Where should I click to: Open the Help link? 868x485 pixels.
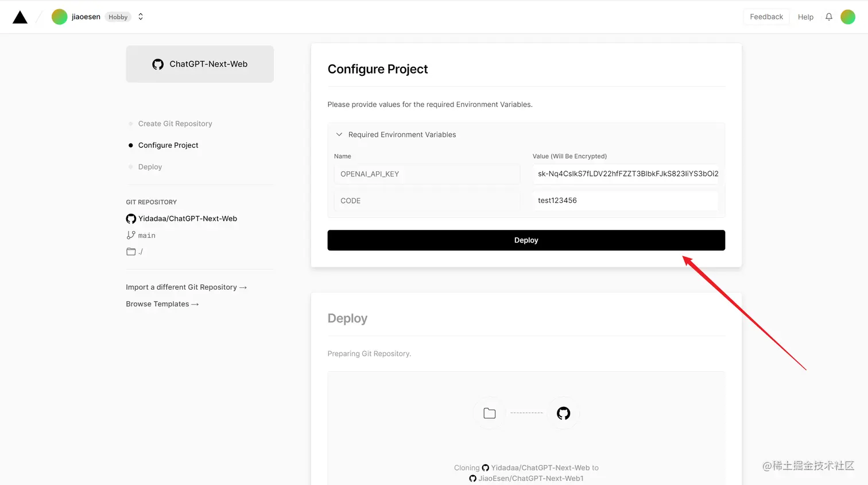coord(805,17)
